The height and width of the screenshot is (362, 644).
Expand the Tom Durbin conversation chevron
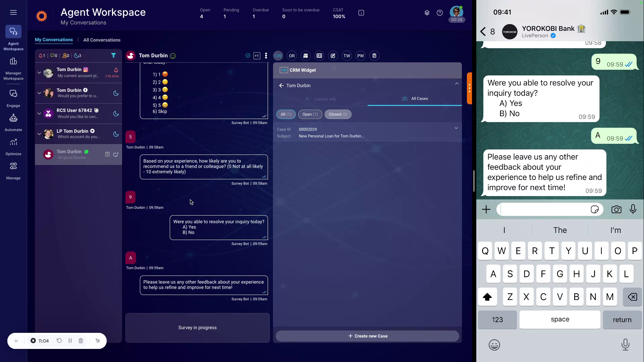(x=39, y=72)
